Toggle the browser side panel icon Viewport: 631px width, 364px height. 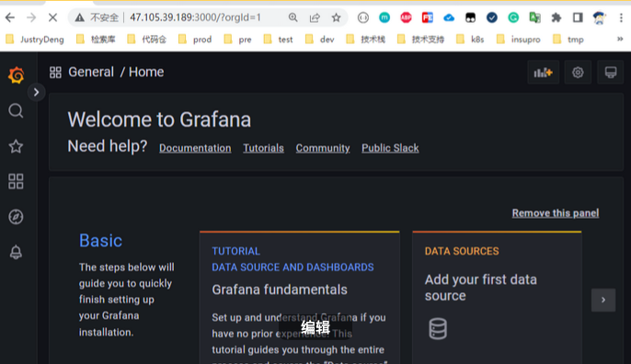(578, 17)
